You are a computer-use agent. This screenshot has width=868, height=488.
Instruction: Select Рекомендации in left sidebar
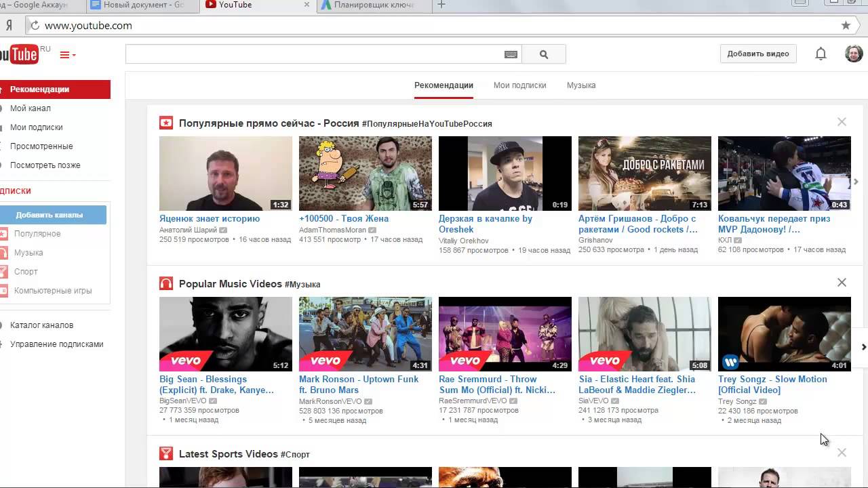tap(55, 89)
